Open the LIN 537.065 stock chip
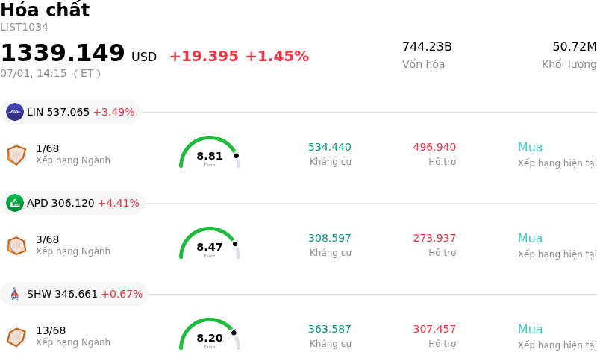The width and height of the screenshot is (597, 364). pos(70,112)
